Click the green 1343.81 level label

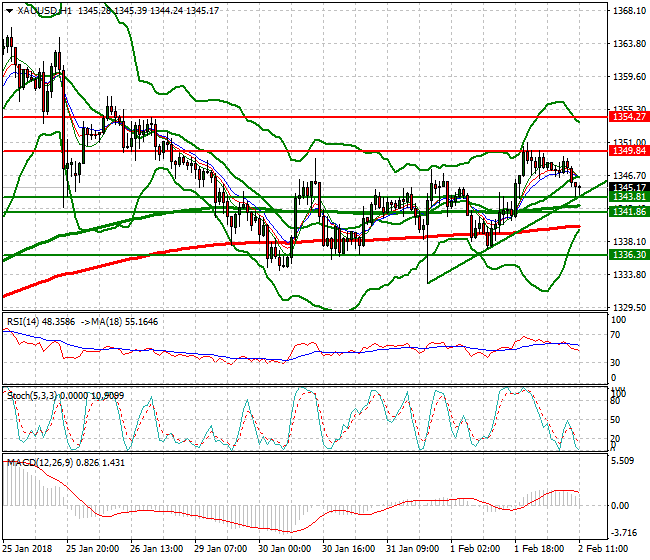click(629, 197)
